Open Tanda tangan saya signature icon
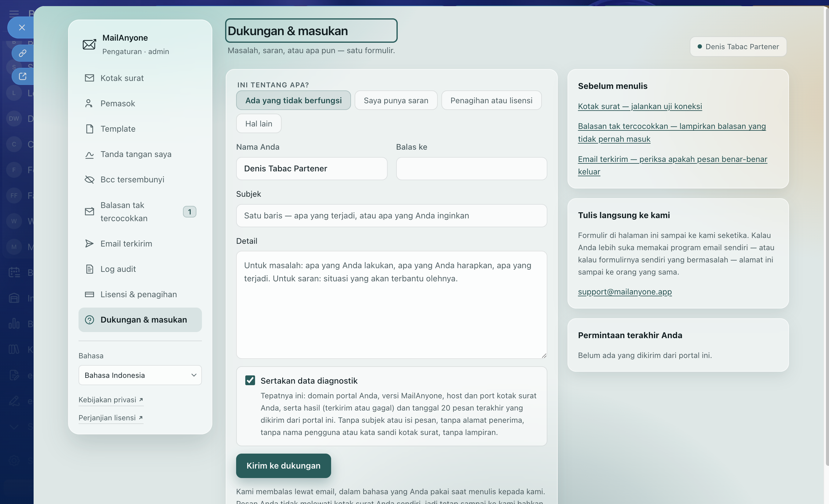This screenshot has width=829, height=504. pyautogui.click(x=89, y=155)
